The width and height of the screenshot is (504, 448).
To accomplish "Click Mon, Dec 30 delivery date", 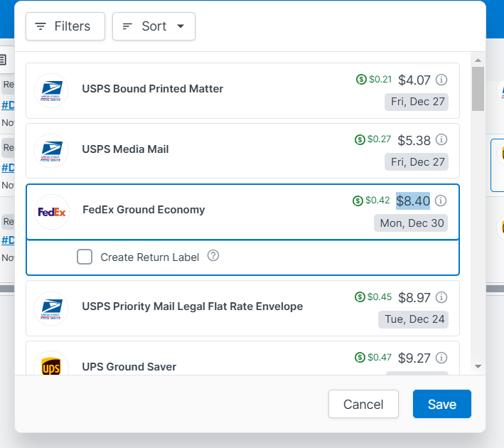I will click(x=411, y=223).
